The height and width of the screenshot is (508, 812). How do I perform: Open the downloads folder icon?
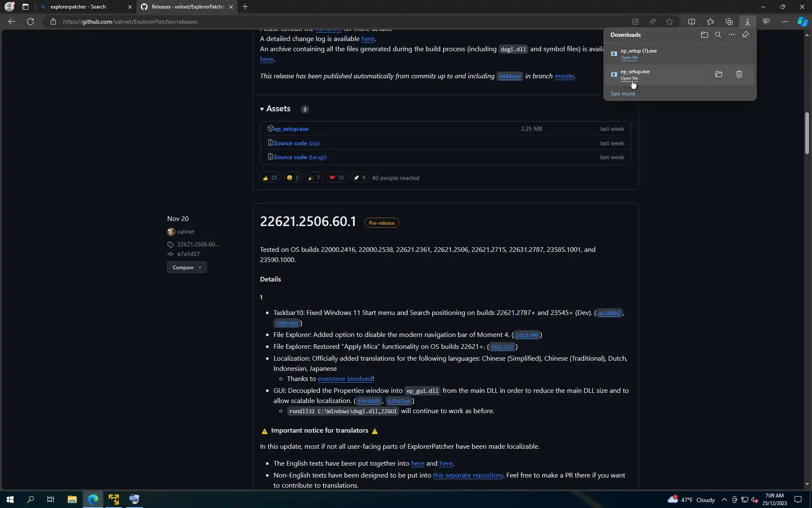point(704,35)
